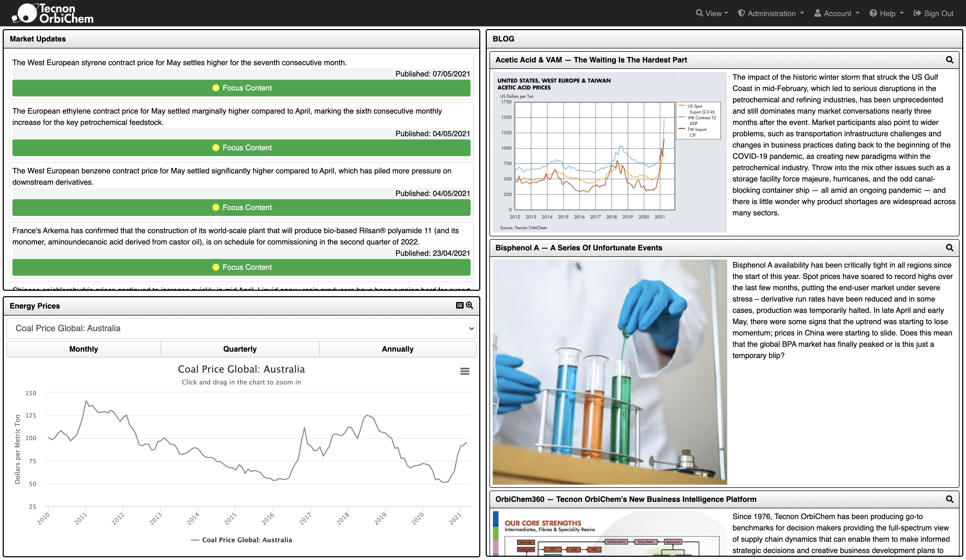Click the hamburger menu icon on coal price chart
966x560 pixels.
coord(465,371)
